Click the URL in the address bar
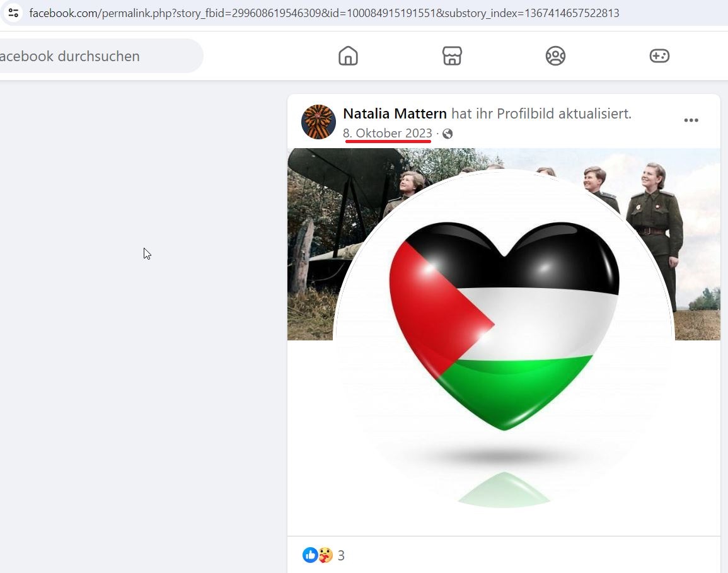This screenshot has width=728, height=573. click(324, 13)
